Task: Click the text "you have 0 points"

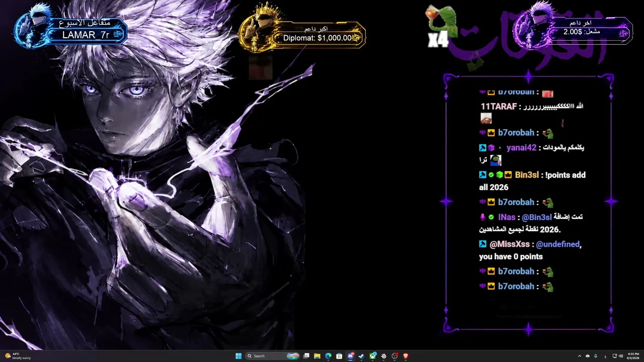Action: click(x=511, y=256)
